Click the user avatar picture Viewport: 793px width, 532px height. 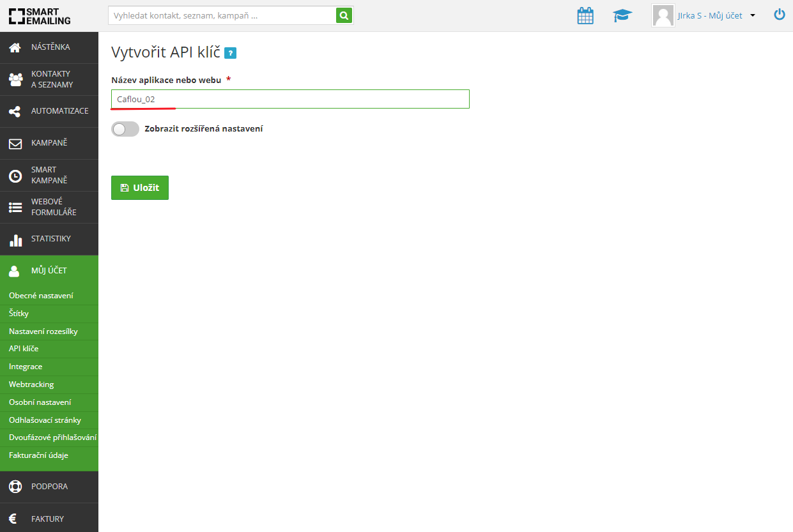pos(663,16)
